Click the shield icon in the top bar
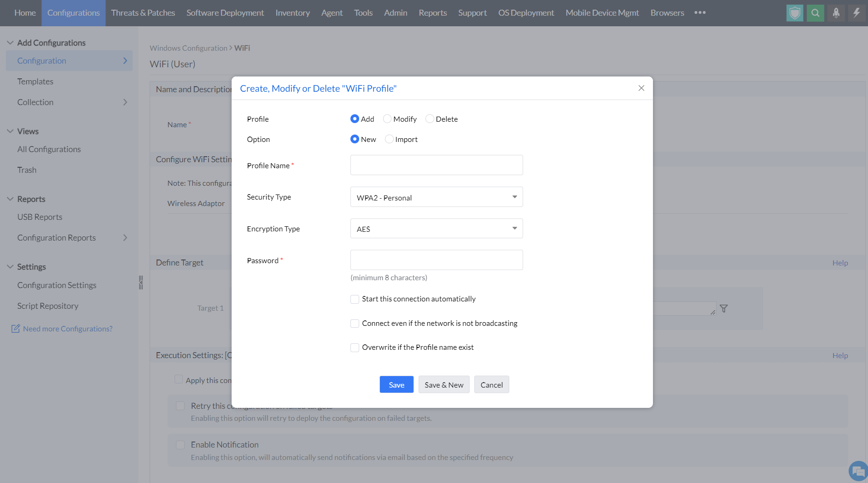 click(x=795, y=13)
